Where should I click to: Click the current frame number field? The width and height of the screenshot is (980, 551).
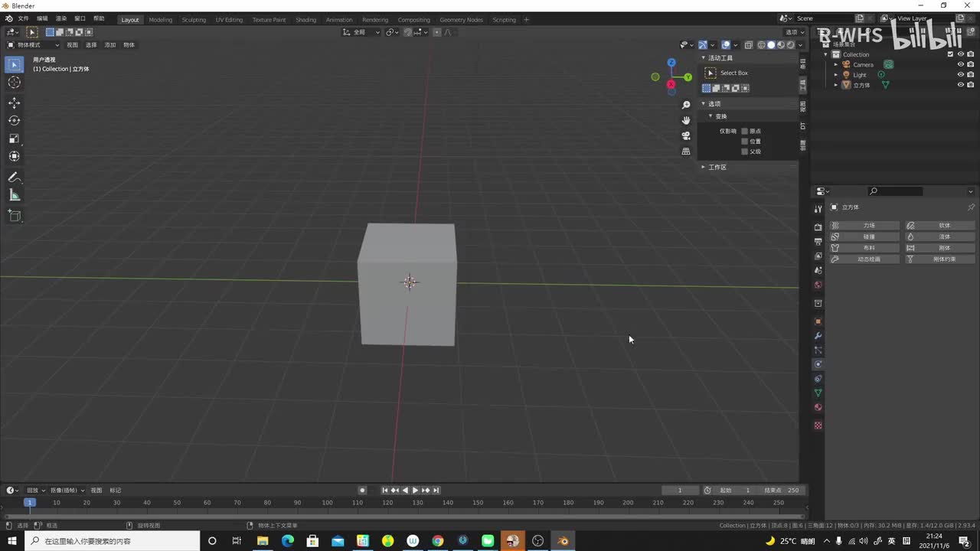680,491
